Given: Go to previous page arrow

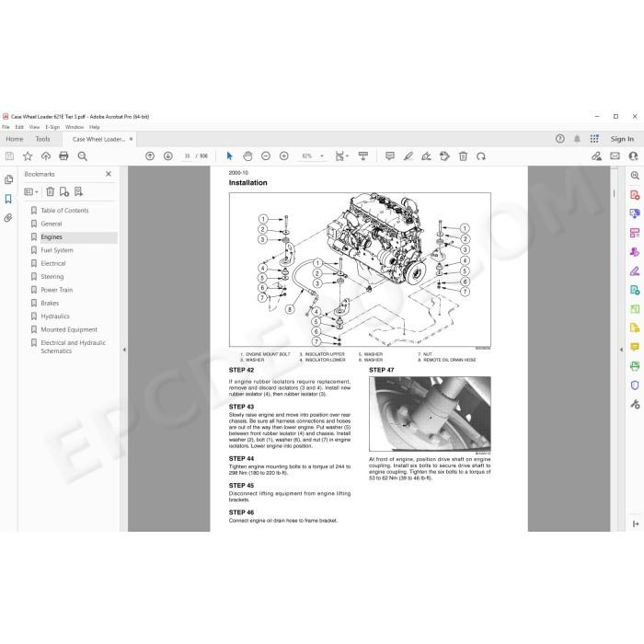Looking at the screenshot, I should click(150, 156).
